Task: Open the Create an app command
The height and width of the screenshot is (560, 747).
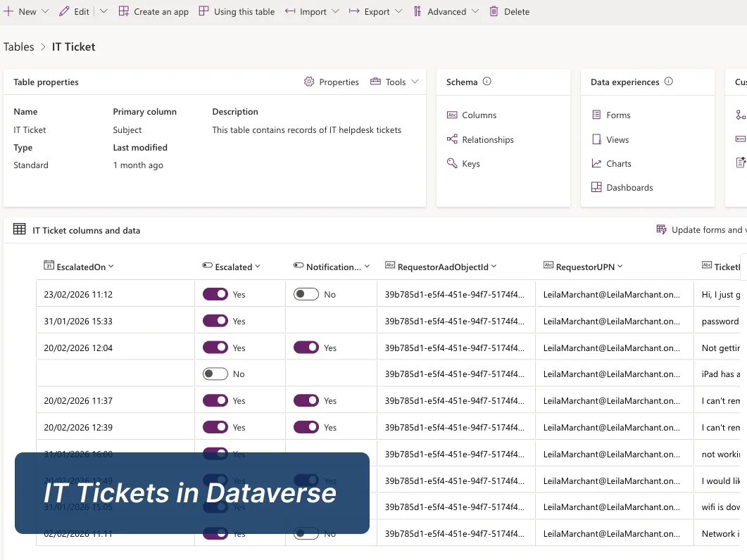Action: point(161,12)
